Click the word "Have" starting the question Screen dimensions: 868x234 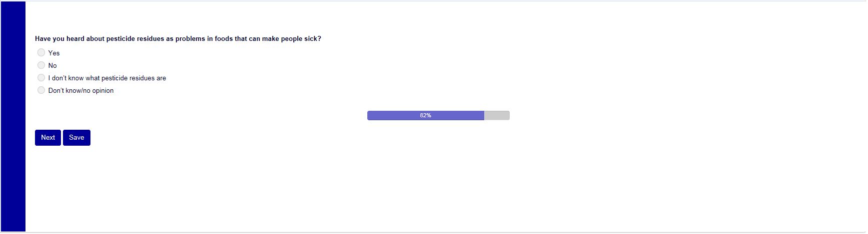(x=42, y=38)
